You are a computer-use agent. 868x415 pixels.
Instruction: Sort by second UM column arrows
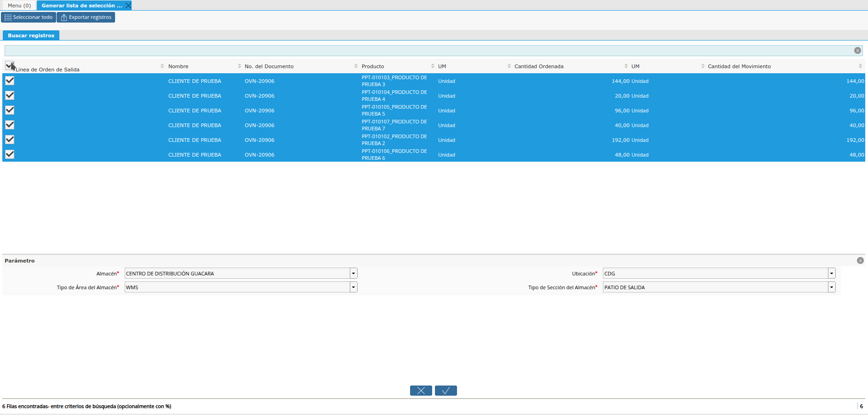703,66
